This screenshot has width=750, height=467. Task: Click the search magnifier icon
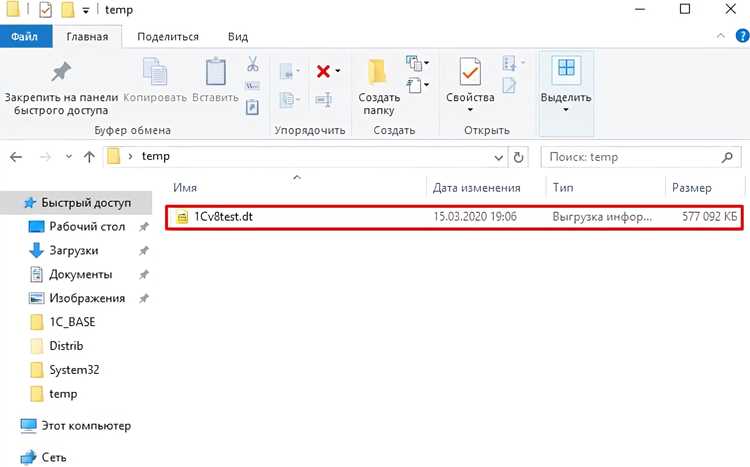coord(727,157)
